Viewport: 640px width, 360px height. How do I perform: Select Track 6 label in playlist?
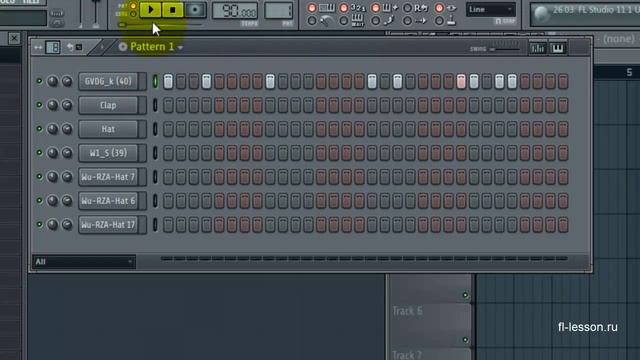(x=407, y=311)
